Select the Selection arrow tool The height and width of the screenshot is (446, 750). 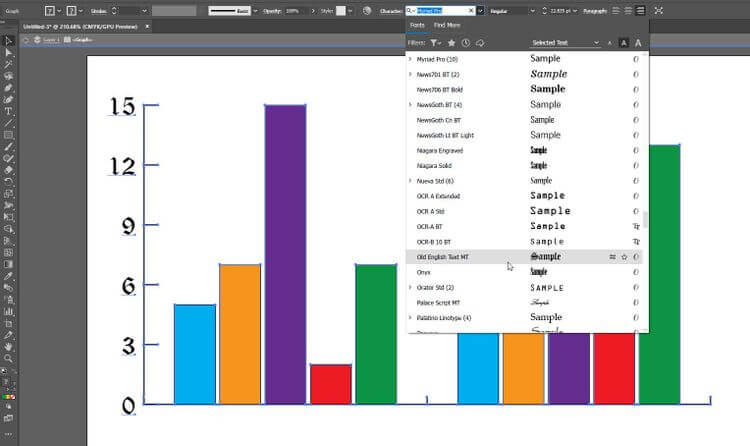tap(9, 40)
